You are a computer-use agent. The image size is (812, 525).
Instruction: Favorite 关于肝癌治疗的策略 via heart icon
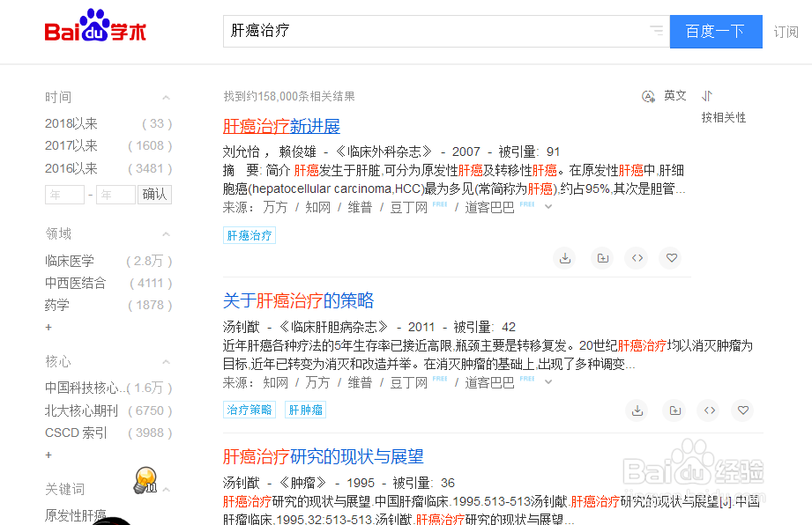pyautogui.click(x=743, y=410)
